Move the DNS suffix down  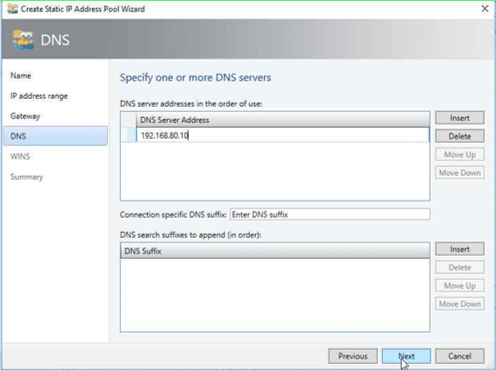[460, 304]
